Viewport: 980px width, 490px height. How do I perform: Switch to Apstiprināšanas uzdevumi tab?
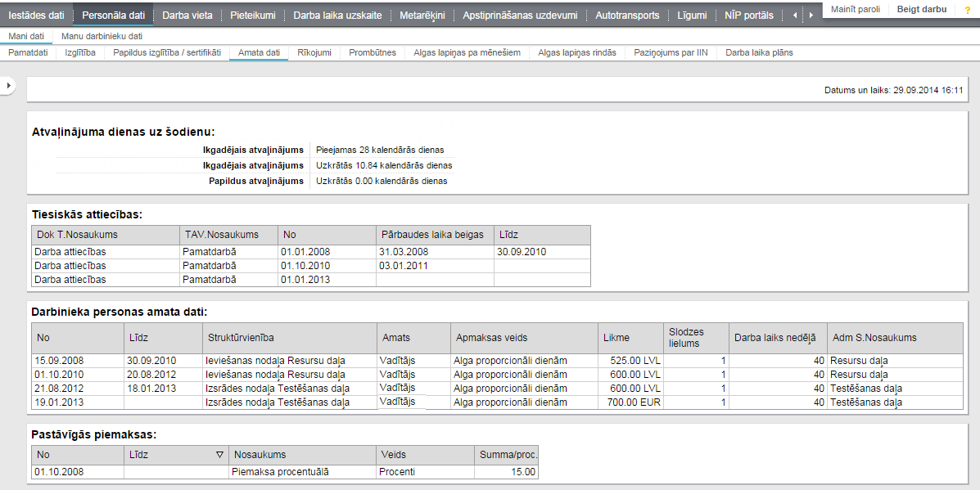click(x=520, y=15)
